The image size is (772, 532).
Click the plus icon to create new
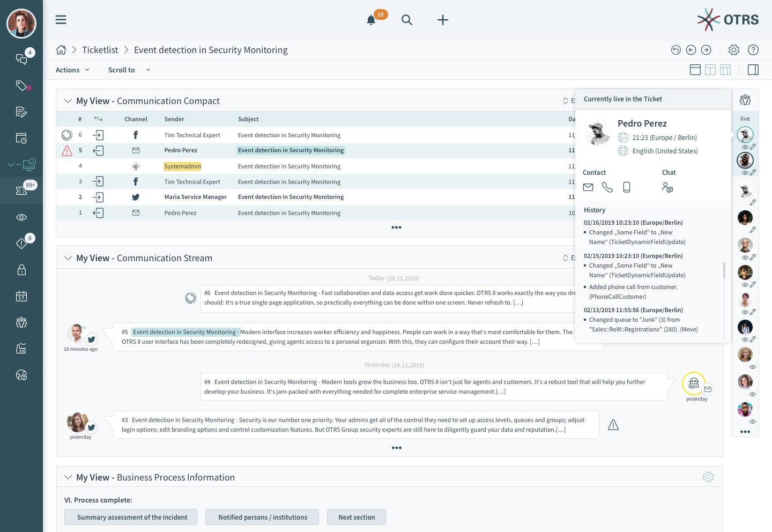pos(442,20)
